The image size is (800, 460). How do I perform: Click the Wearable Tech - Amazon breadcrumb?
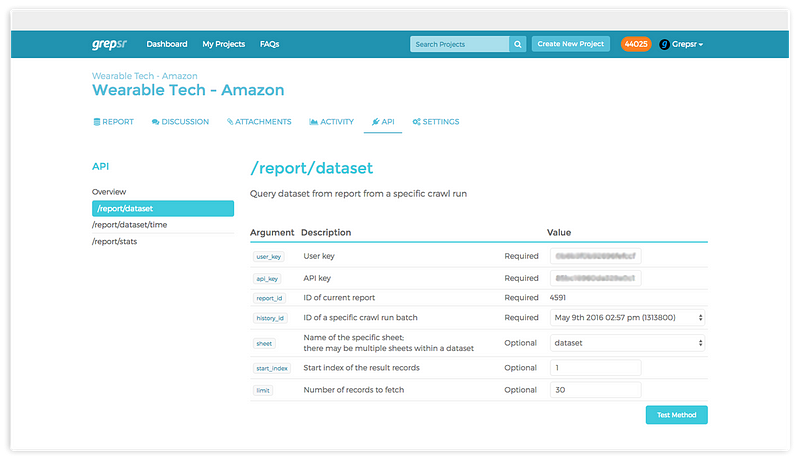point(144,76)
